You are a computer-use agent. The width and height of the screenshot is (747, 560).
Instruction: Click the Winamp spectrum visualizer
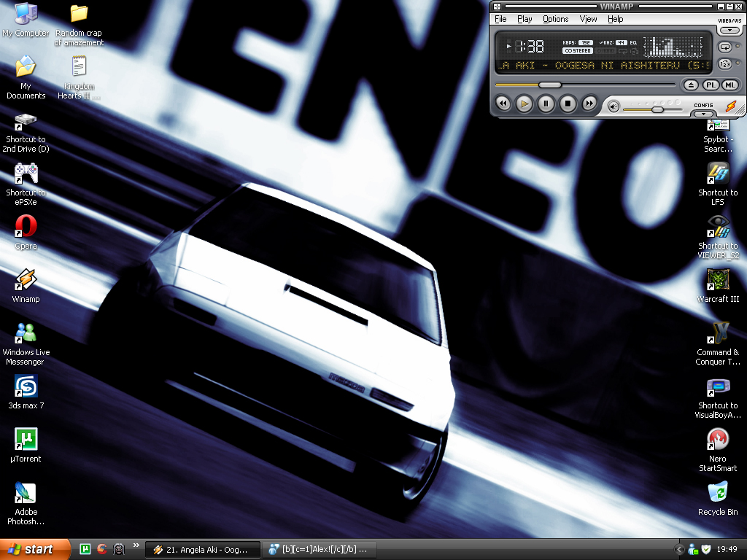coord(673,47)
